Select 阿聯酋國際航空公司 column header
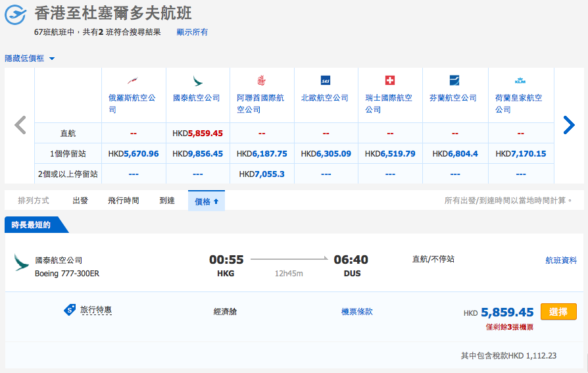588x373 pixels. tap(260, 103)
